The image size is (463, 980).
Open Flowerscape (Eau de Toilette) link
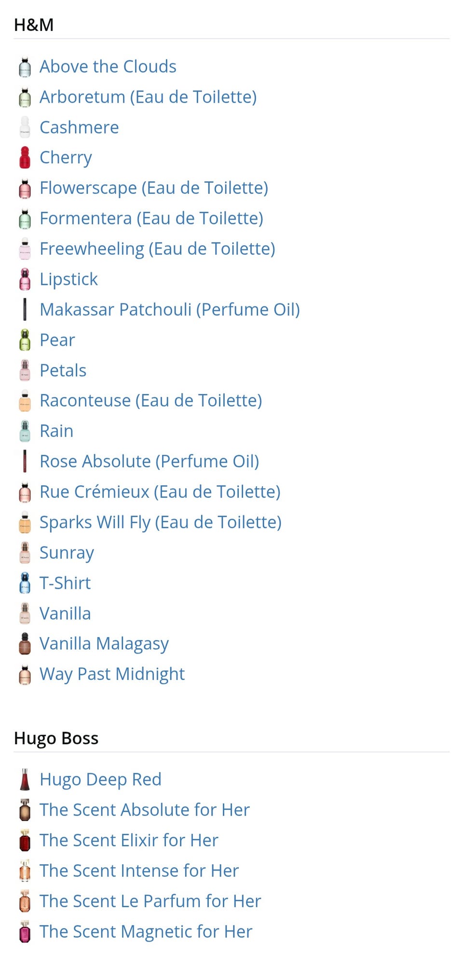[153, 188]
